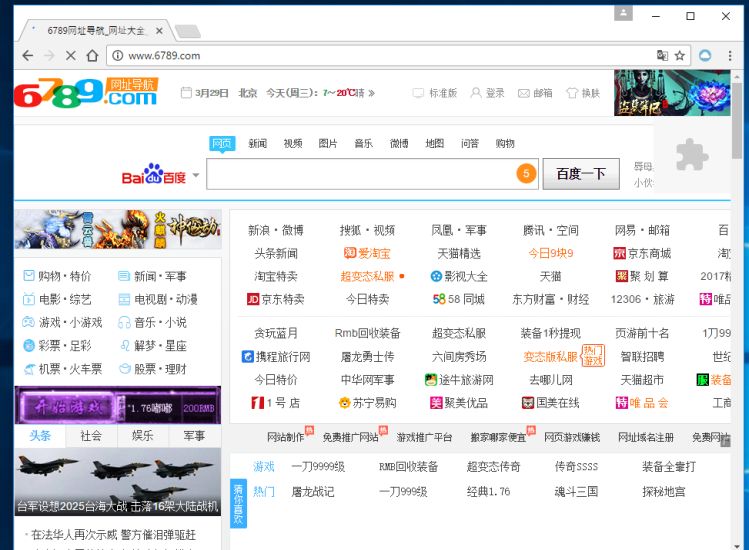Click the orange 5 badge in search box
The image size is (749, 550).
pyautogui.click(x=526, y=173)
